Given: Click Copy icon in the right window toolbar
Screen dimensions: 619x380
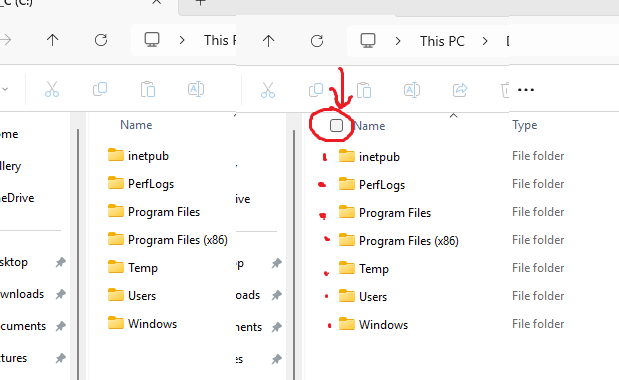Looking at the screenshot, I should click(x=316, y=90).
